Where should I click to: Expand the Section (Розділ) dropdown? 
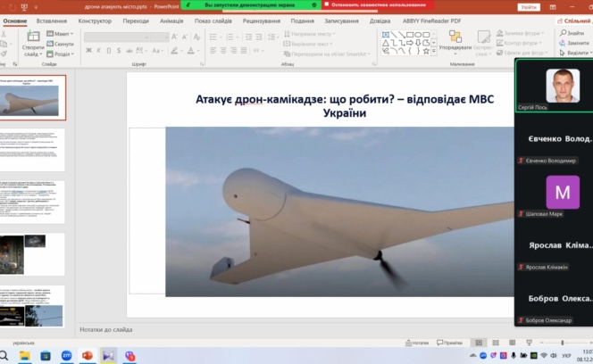click(x=62, y=52)
